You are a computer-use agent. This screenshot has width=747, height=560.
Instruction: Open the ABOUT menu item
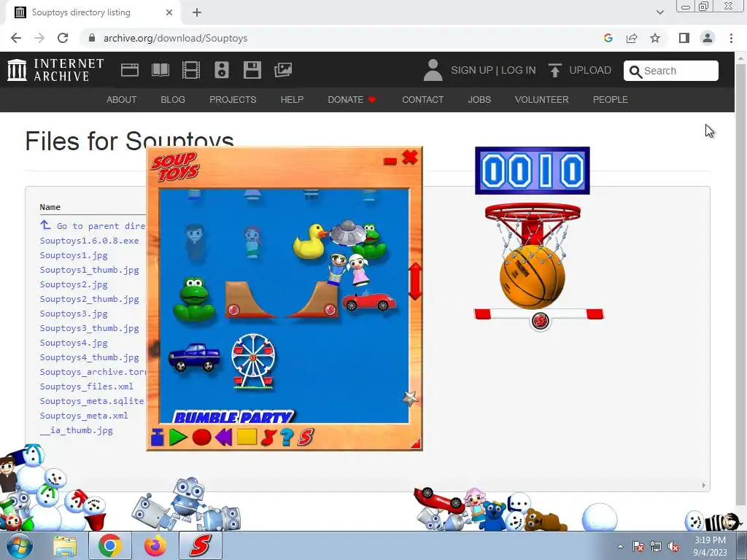tap(122, 99)
